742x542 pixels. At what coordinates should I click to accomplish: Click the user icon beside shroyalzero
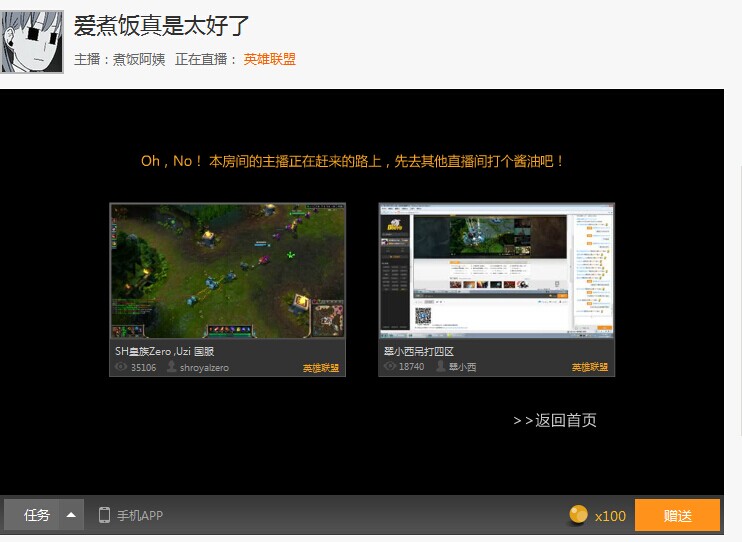pos(171,366)
